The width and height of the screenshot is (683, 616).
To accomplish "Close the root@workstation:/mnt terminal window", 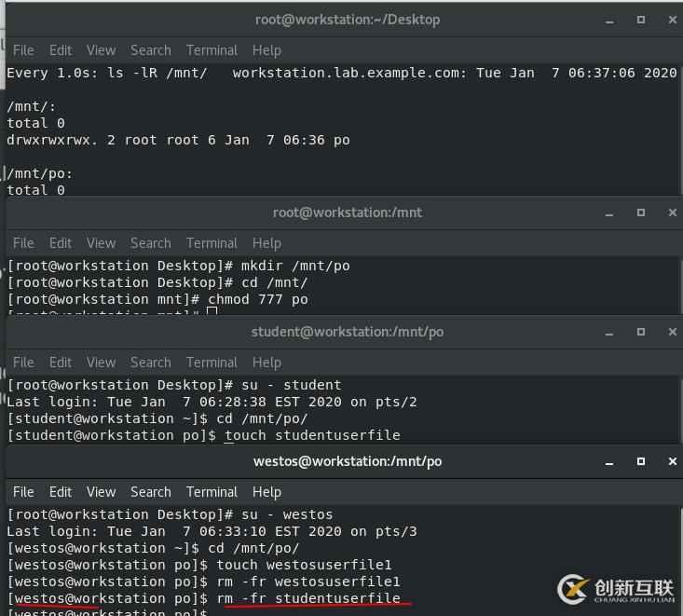I will [x=672, y=212].
